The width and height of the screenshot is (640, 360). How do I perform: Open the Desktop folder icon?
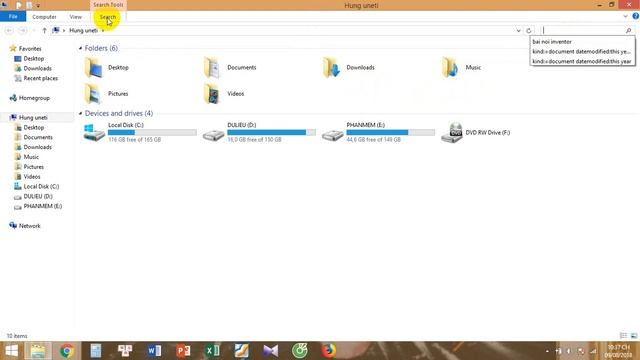93,68
